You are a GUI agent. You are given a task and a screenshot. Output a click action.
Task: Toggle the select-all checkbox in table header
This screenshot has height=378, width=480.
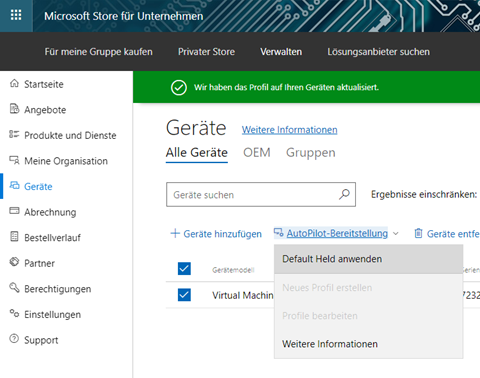184,268
